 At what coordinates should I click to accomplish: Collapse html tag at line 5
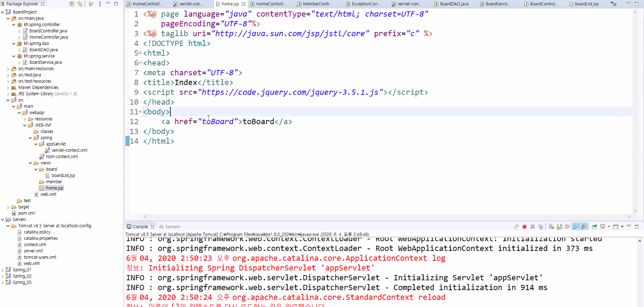(141, 53)
